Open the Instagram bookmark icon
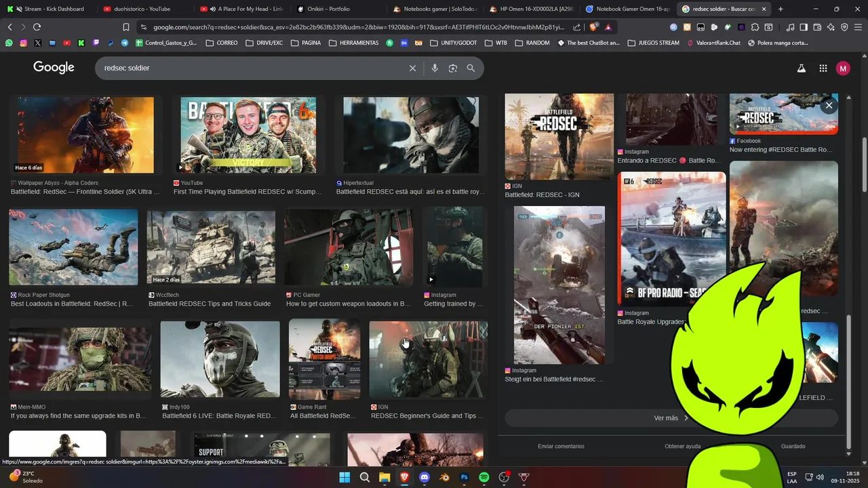Image resolution: width=868 pixels, height=488 pixels. tap(23, 43)
